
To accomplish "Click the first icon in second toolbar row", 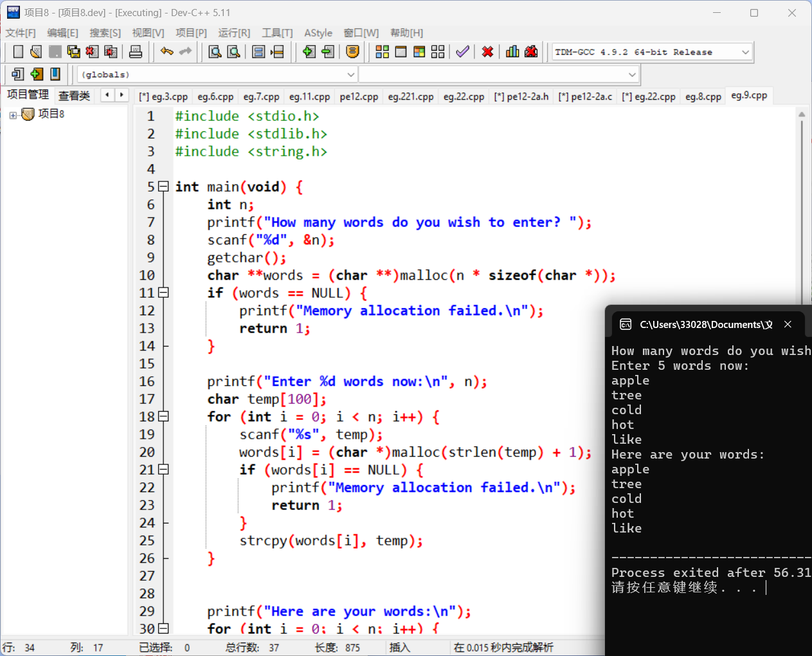I will (18, 74).
